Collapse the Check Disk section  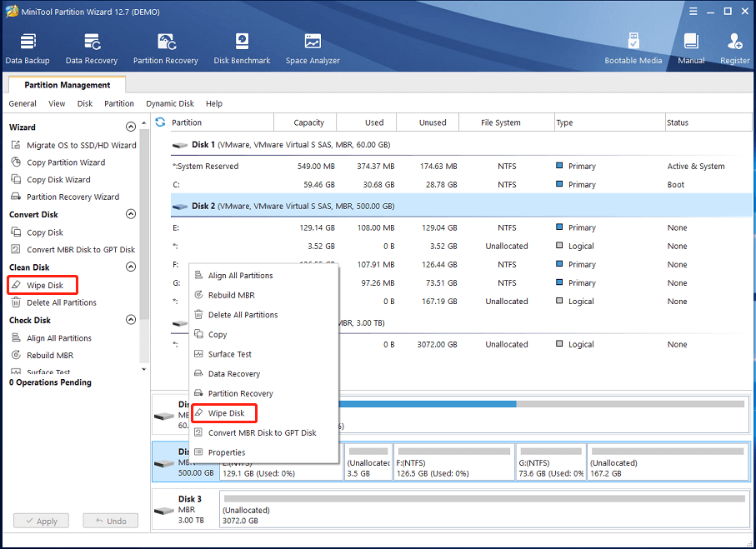coord(131,320)
